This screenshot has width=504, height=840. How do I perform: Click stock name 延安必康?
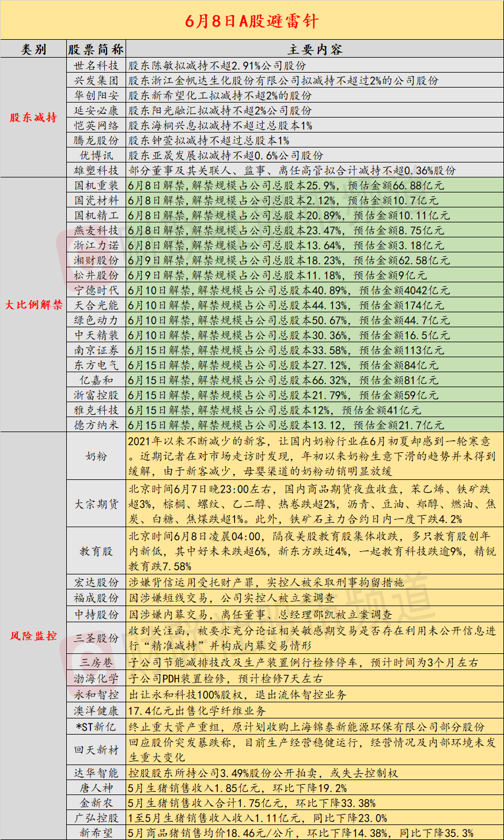pos(96,111)
